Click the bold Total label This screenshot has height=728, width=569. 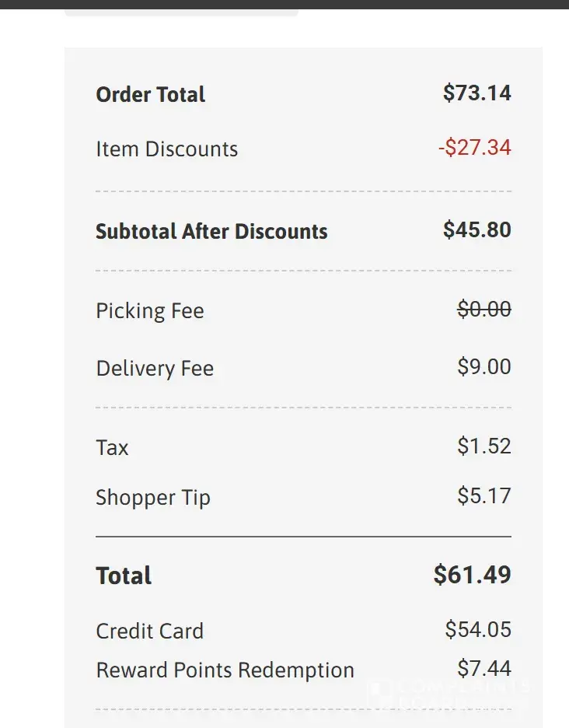tap(124, 576)
